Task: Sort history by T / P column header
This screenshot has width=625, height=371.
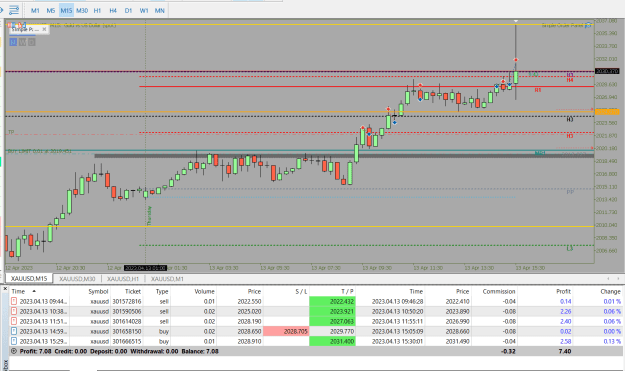Action: (347, 291)
